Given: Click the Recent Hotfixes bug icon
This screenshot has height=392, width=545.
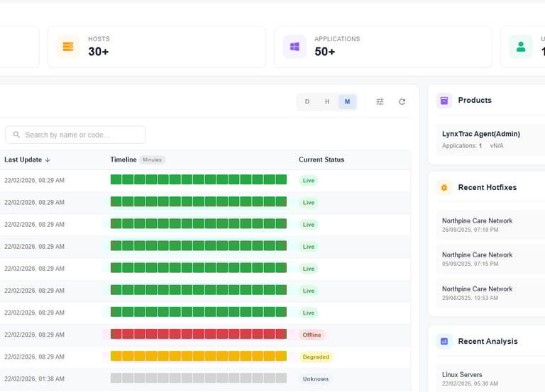Looking at the screenshot, I should [x=444, y=188].
